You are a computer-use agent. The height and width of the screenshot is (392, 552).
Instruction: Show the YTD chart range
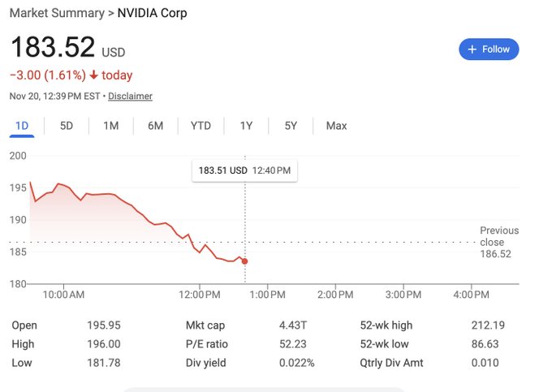tap(201, 126)
